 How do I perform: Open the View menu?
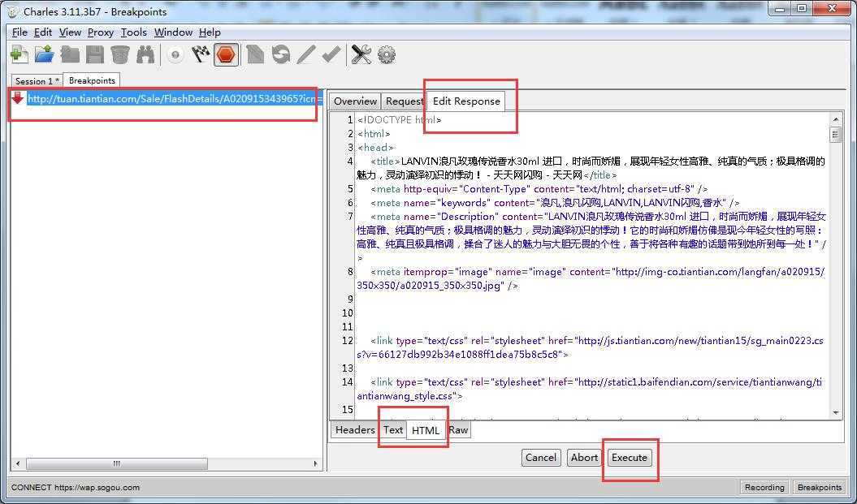pyautogui.click(x=70, y=32)
